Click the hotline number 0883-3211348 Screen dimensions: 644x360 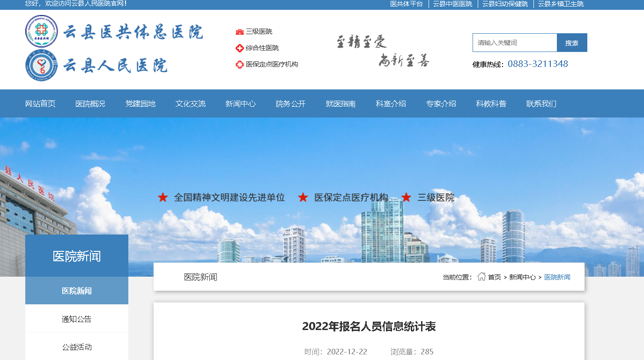538,64
